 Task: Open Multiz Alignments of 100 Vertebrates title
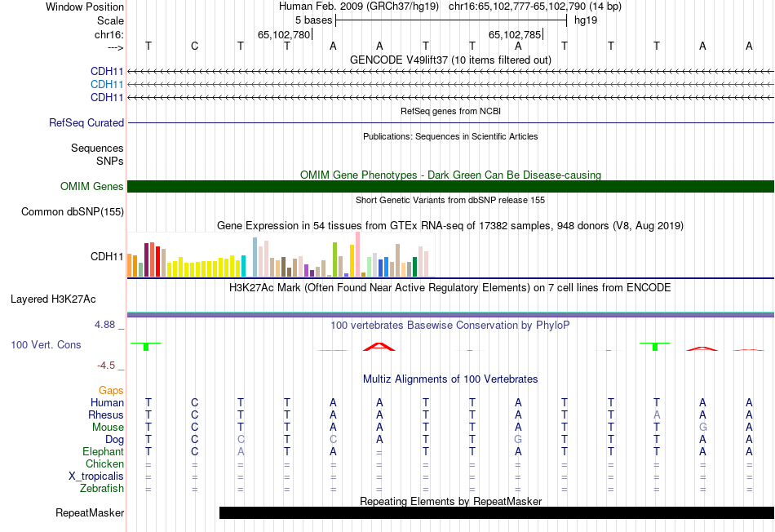click(x=450, y=379)
